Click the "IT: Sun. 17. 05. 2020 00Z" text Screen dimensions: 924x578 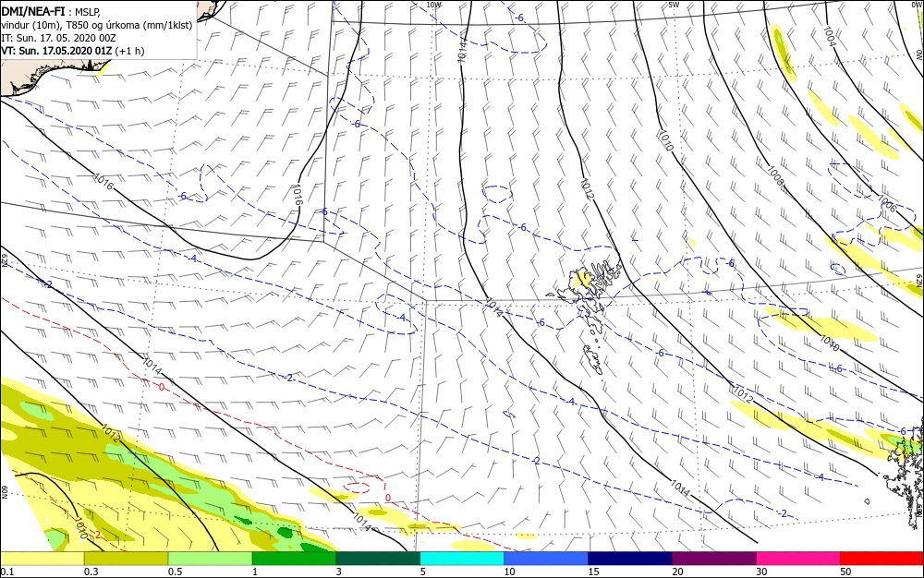[58, 38]
